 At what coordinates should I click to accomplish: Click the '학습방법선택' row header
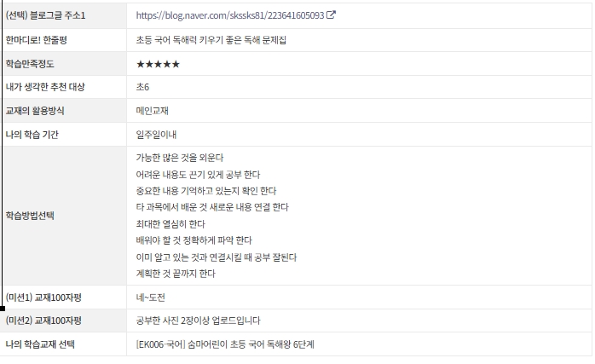(30, 216)
